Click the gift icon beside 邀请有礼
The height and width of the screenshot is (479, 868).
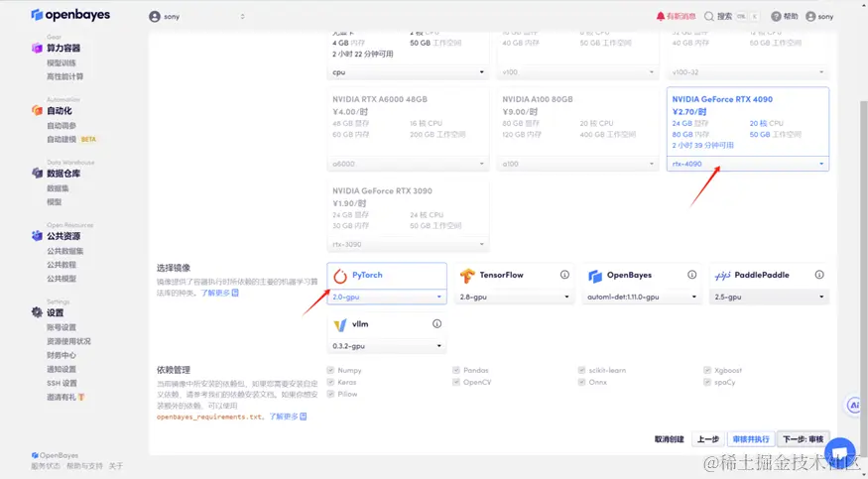coord(81,397)
